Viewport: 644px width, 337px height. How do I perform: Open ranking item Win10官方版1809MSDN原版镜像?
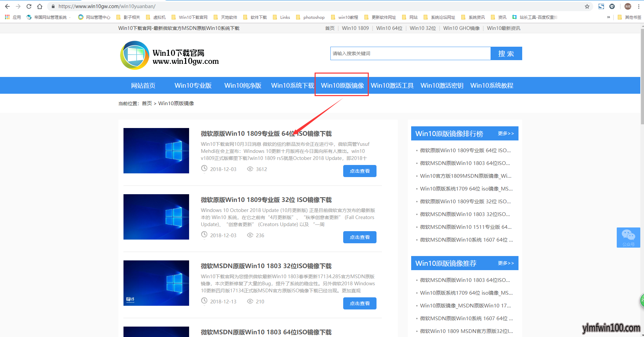(466, 176)
